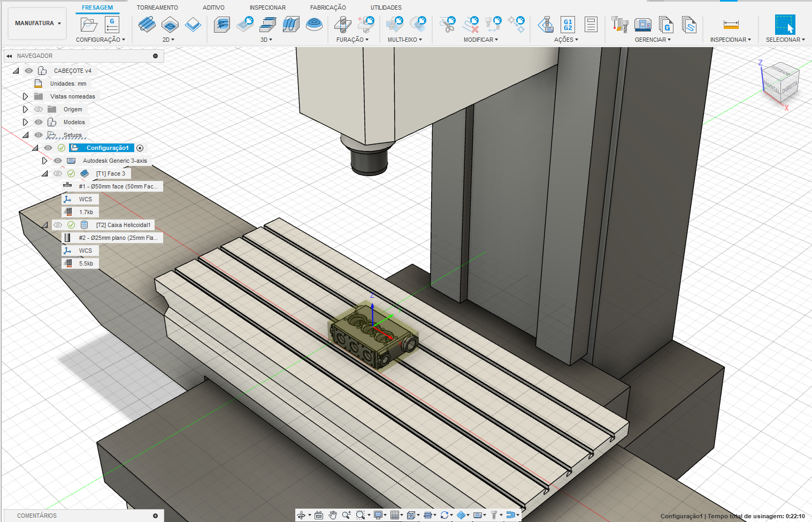Expand the Vistas nomeadas folder
Image resolution: width=812 pixels, height=522 pixels.
25,96
